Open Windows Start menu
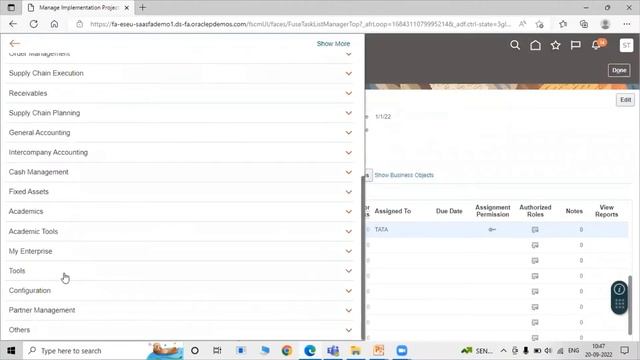The image size is (640, 360). tap(11, 351)
